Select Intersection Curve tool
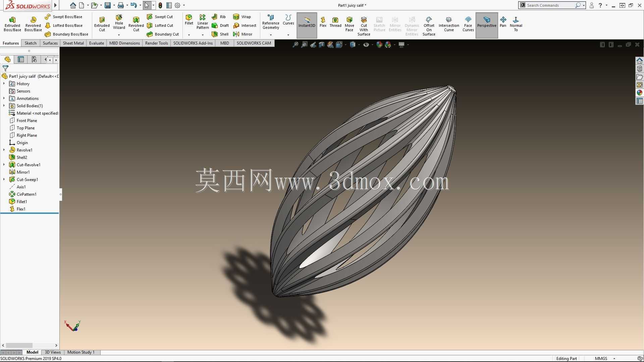This screenshot has height=362, width=644. (x=449, y=24)
